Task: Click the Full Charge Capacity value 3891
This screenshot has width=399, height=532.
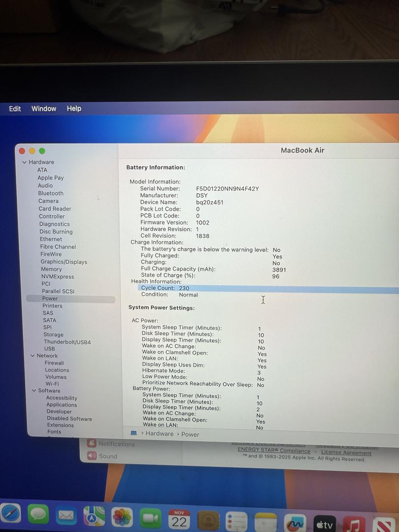Action: [x=279, y=270]
